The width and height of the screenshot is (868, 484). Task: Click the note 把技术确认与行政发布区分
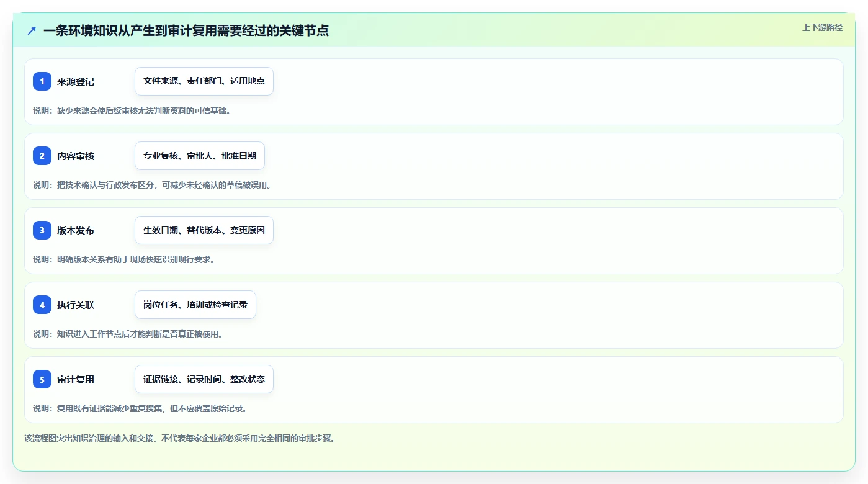[105, 185]
